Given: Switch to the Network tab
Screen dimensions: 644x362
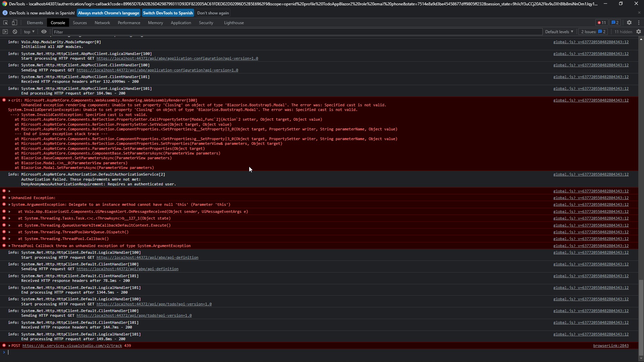Looking at the screenshot, I should tap(102, 23).
